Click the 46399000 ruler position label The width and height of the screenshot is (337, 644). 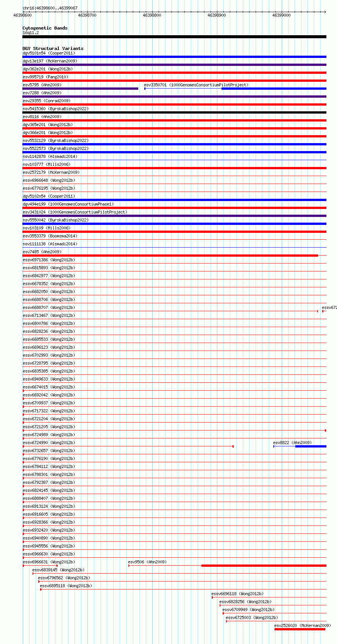coord(281,15)
